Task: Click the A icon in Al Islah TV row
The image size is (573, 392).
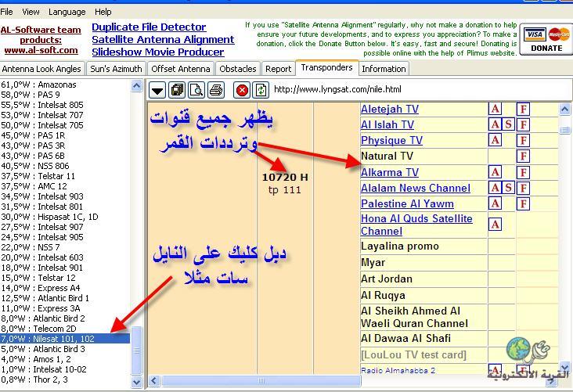Action: 496,124
